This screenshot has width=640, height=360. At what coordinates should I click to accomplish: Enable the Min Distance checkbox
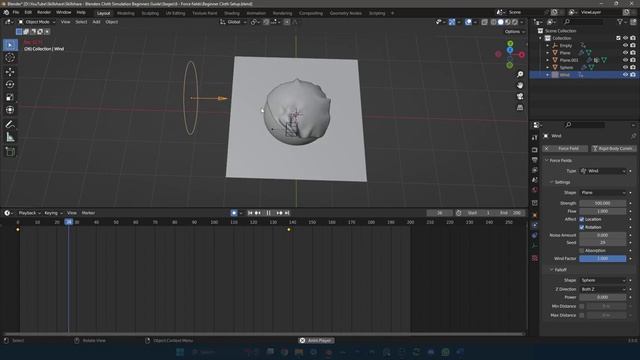[x=582, y=306]
